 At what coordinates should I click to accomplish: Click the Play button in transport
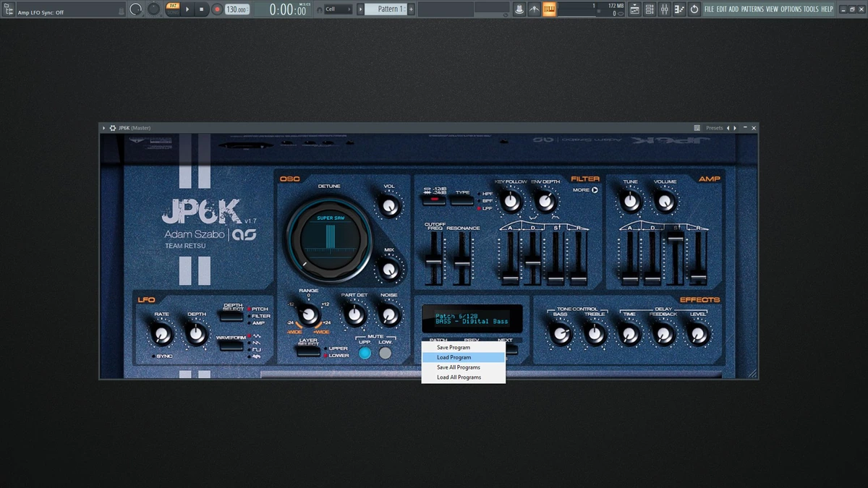pyautogui.click(x=187, y=9)
